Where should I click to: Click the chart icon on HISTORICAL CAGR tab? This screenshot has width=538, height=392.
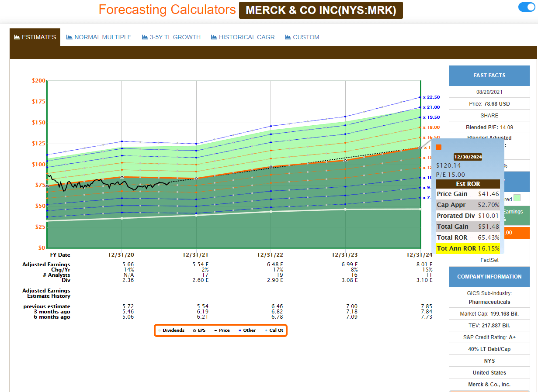coord(214,37)
